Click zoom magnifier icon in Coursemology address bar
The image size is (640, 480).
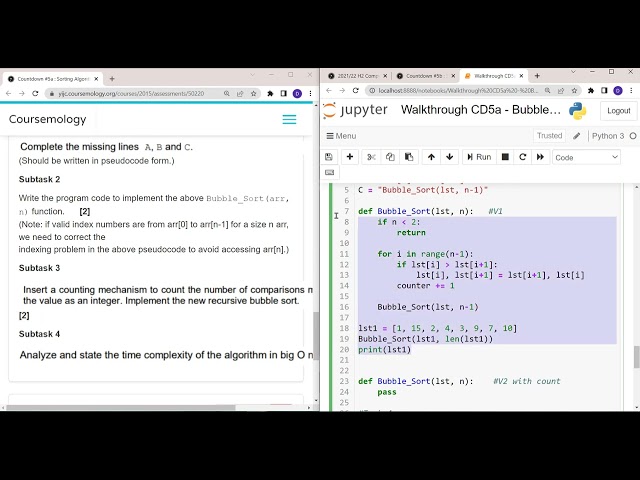(x=227, y=93)
